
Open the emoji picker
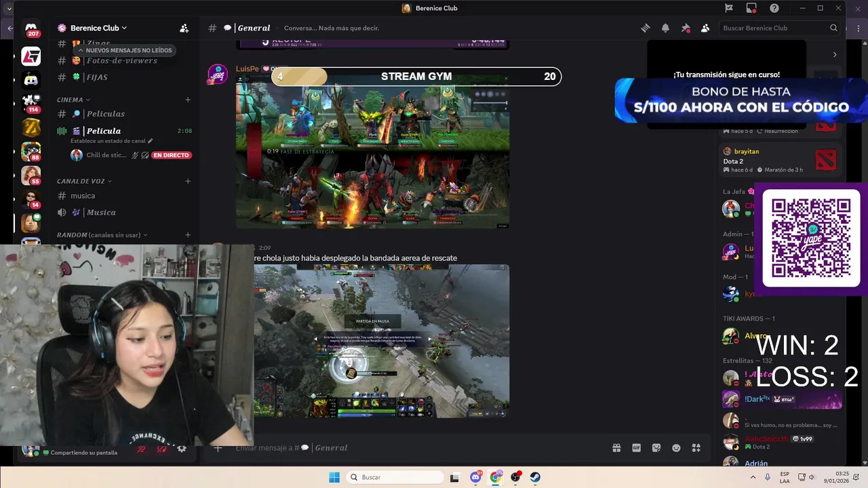(x=676, y=448)
